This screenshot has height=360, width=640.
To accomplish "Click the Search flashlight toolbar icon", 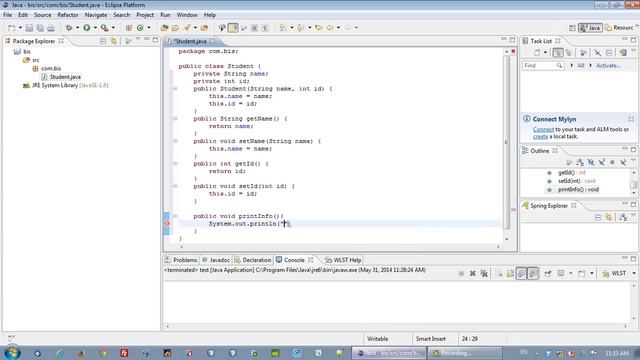I will point(187,28).
